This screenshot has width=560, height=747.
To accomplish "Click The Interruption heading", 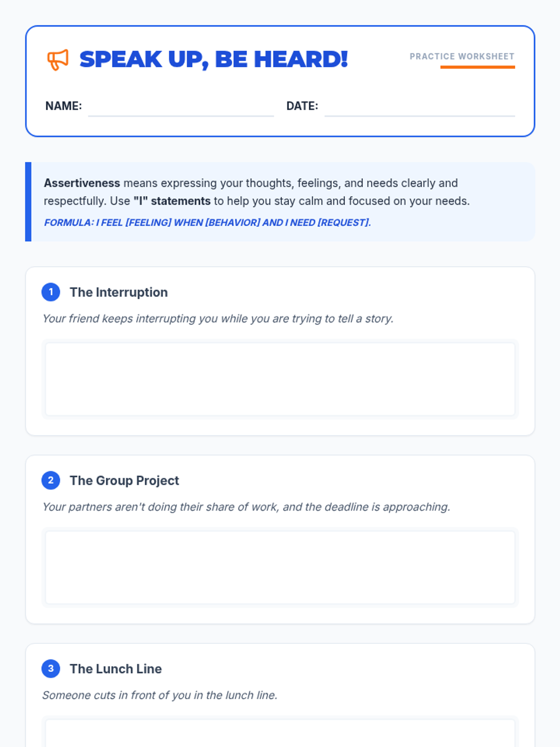I will point(119,292).
